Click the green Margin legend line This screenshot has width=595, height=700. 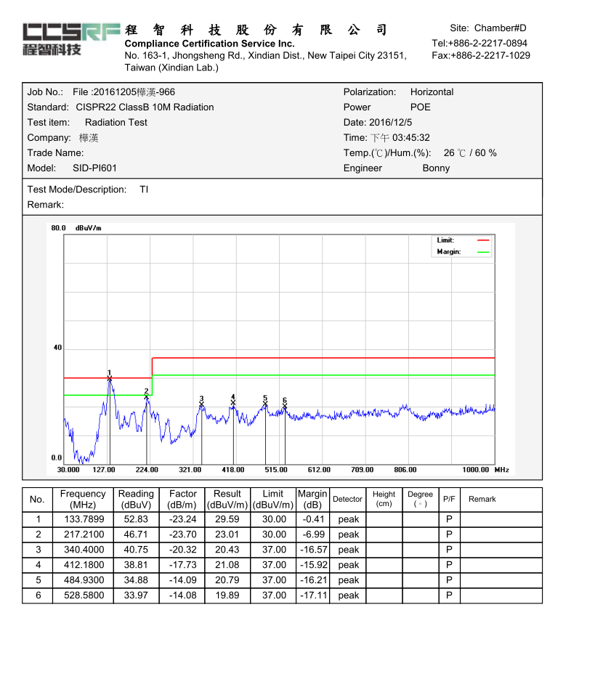[483, 252]
